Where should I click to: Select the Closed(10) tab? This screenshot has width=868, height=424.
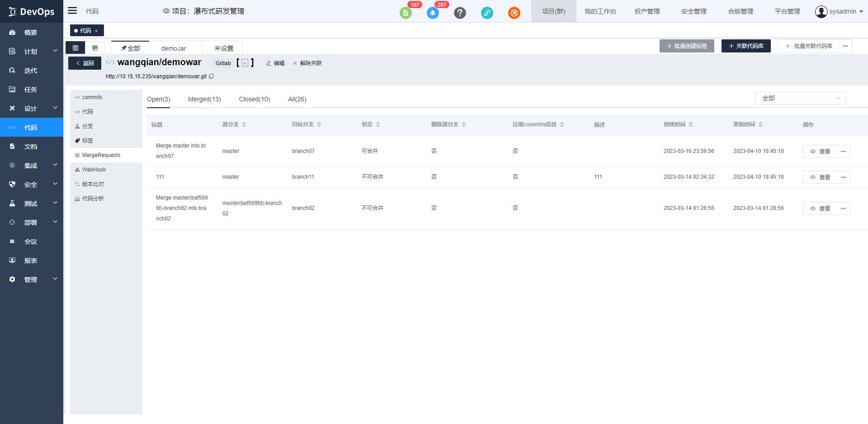click(254, 100)
